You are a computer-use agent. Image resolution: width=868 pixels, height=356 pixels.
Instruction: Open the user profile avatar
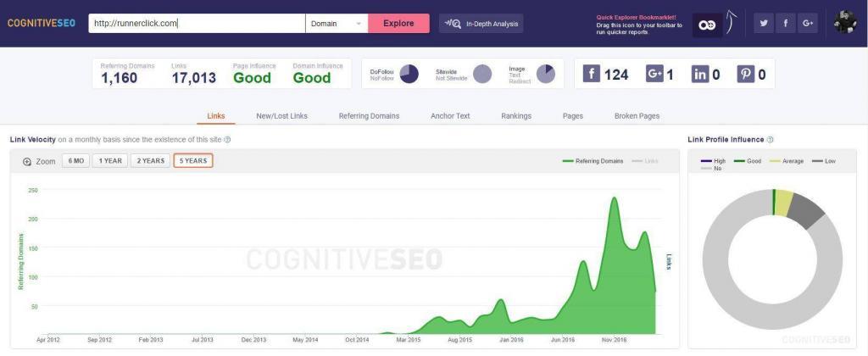click(x=845, y=23)
